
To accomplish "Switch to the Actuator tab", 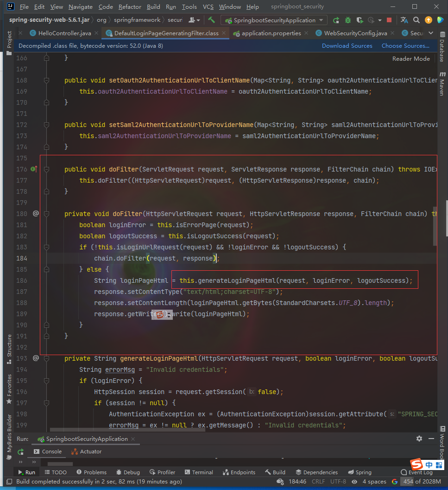I will coord(86,452).
